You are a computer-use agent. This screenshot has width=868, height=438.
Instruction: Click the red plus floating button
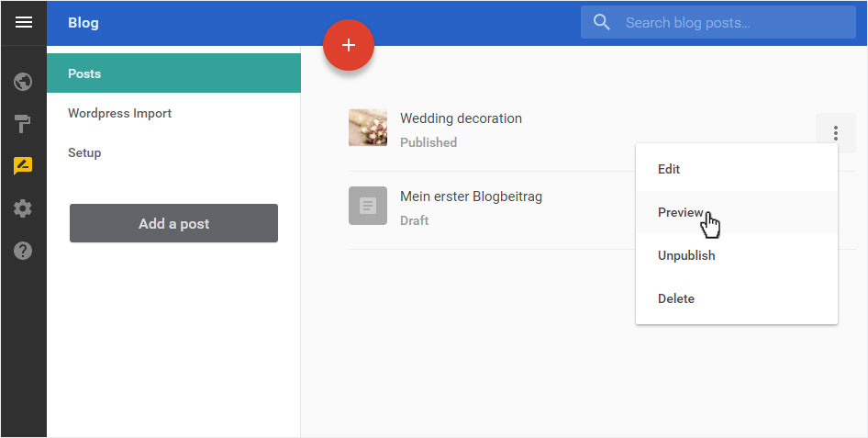point(349,45)
